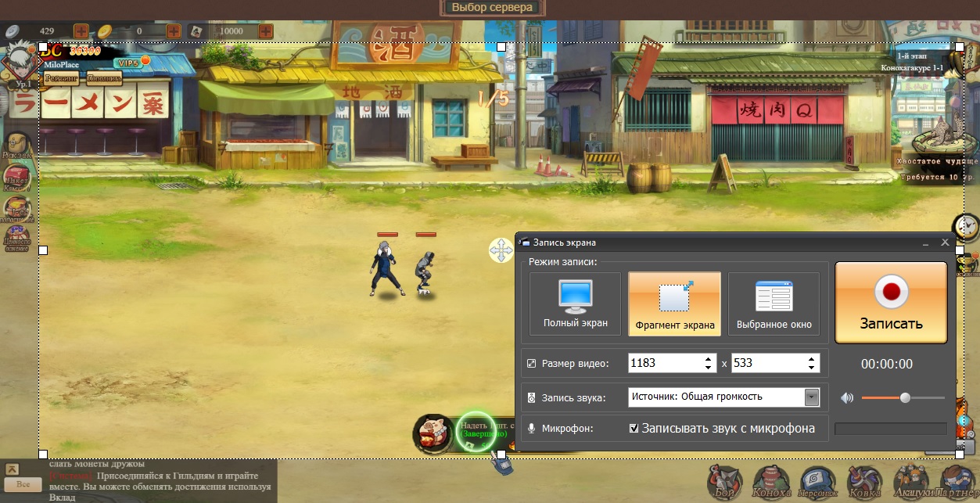Increase video width with up arrow
The image size is (980, 503).
(709, 358)
